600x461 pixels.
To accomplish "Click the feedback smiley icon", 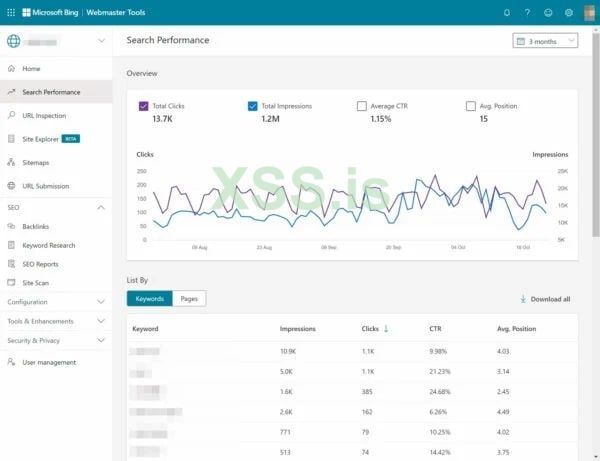I will (548, 13).
